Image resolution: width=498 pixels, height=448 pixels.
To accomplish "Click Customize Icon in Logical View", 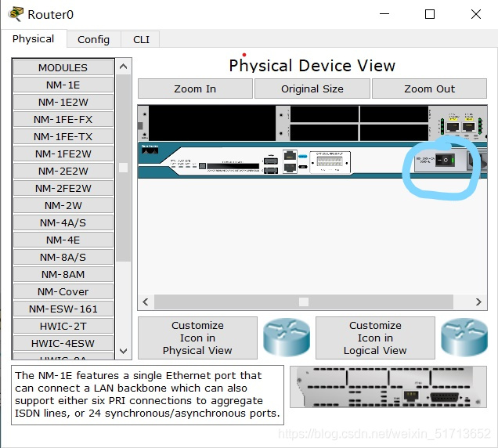I will 375,338.
